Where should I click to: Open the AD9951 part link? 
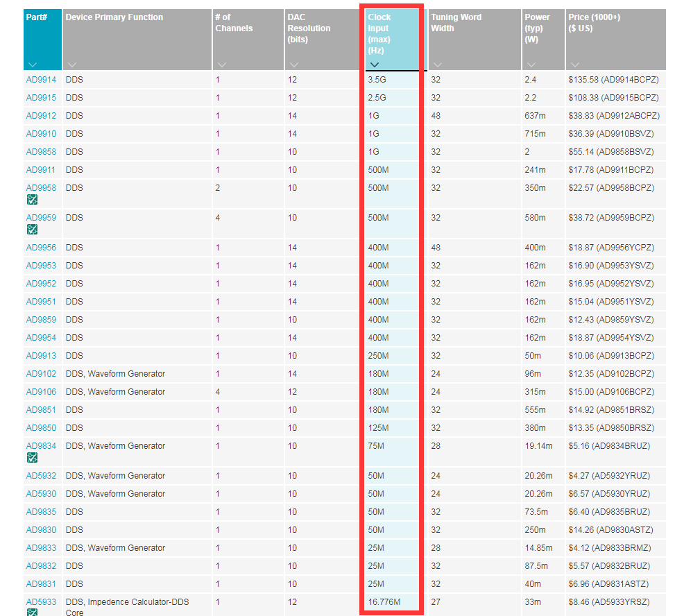pyautogui.click(x=41, y=302)
